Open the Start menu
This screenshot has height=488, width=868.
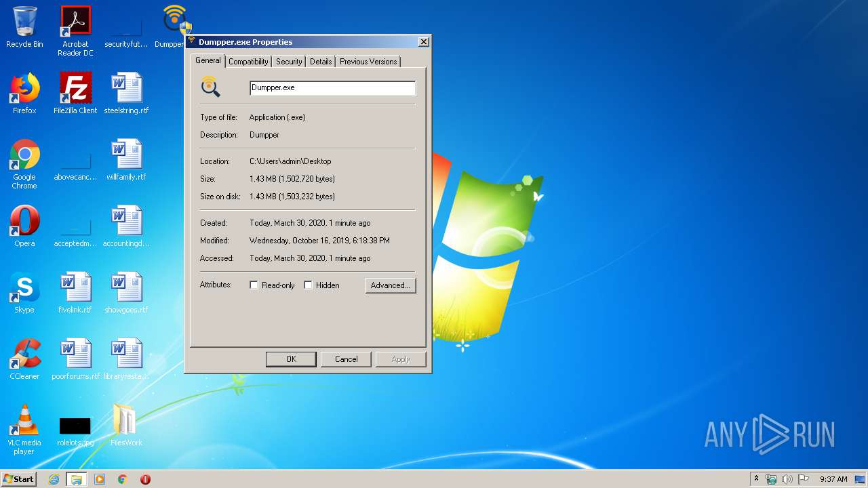[x=18, y=479]
